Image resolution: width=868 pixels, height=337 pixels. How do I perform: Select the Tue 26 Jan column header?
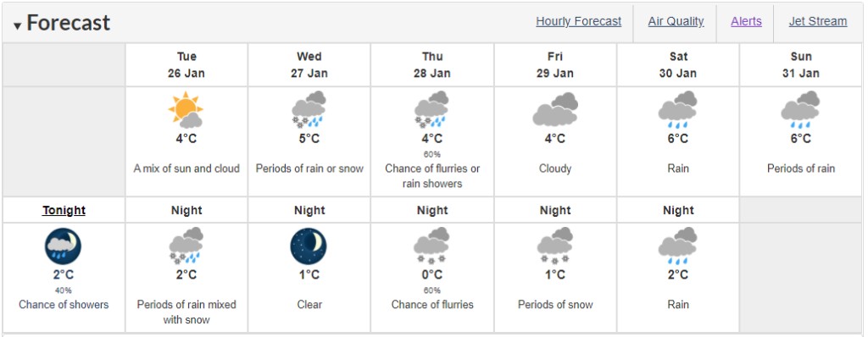coord(186,64)
